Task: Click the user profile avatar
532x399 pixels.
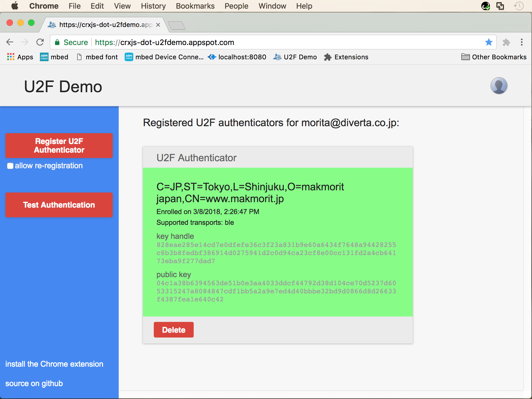Action: 499,86
